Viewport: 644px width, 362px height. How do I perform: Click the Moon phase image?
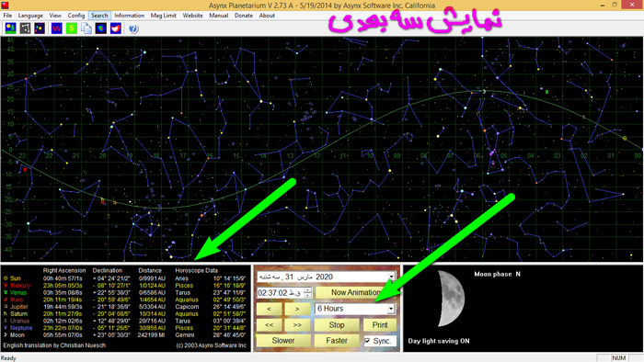tap(451, 298)
